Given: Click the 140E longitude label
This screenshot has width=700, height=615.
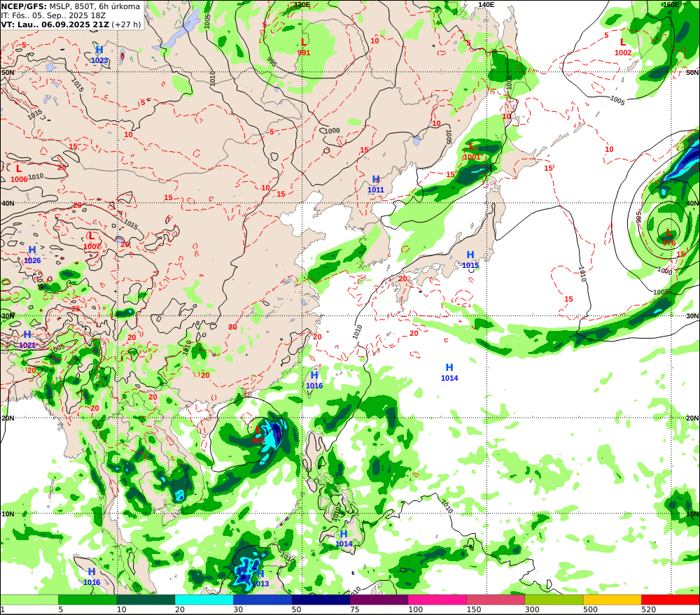Looking at the screenshot, I should click(x=486, y=4).
